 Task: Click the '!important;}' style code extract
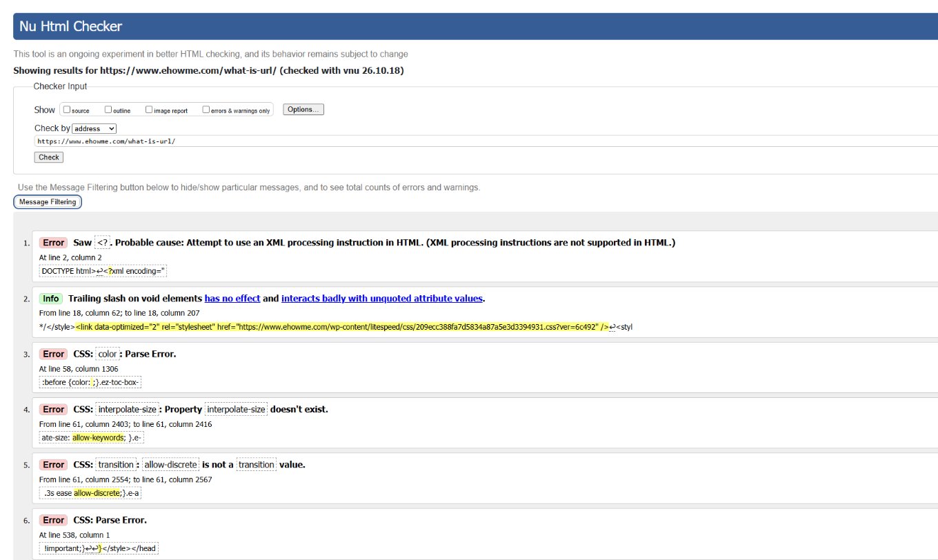(99, 548)
